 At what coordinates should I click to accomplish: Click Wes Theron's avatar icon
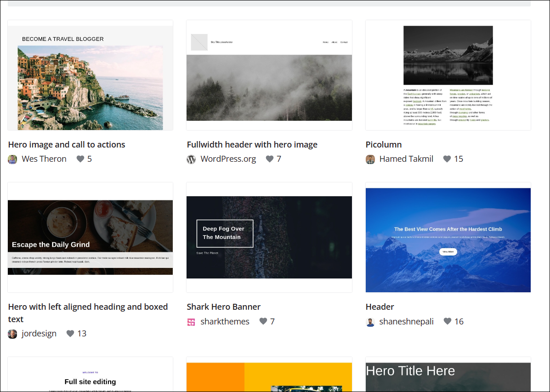click(12, 159)
